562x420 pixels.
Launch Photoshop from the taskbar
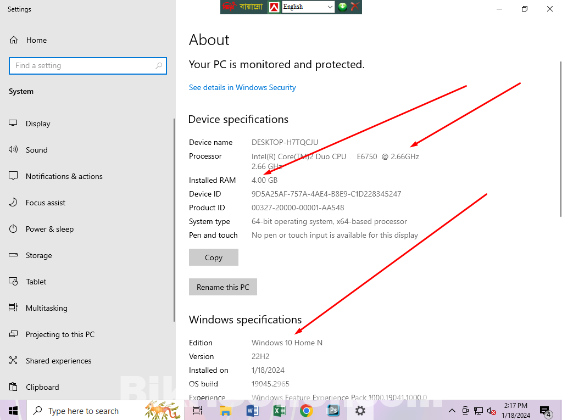333,411
